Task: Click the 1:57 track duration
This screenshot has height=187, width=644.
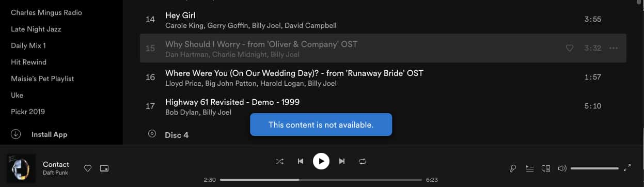Action: (592, 77)
